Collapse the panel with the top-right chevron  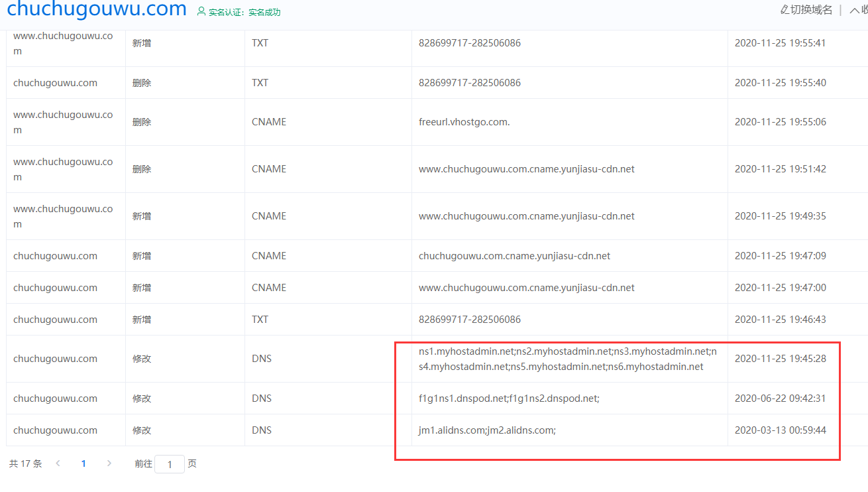[x=853, y=10]
